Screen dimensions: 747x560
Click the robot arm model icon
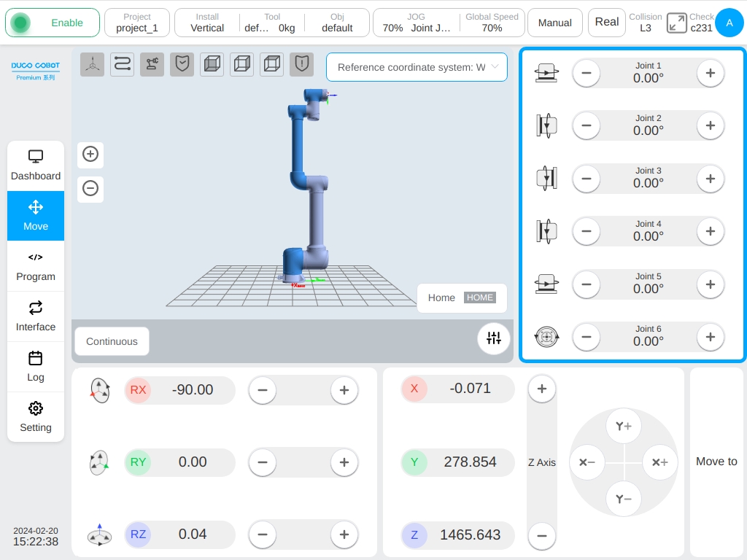[x=152, y=64]
